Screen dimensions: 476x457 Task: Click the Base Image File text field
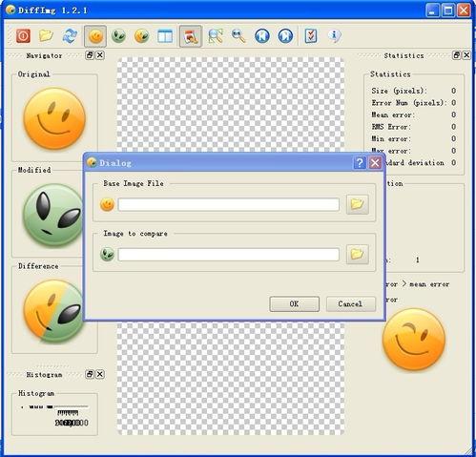pos(229,204)
